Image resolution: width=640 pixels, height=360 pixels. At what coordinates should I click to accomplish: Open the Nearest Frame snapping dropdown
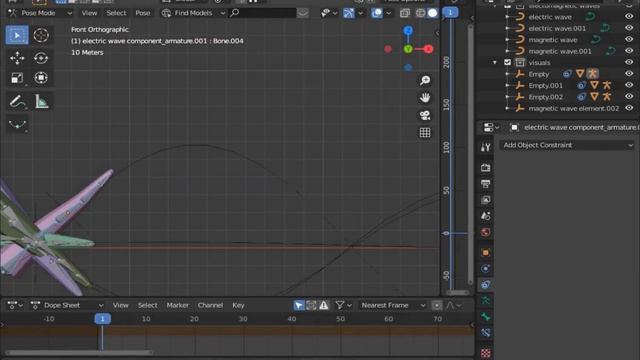392,305
